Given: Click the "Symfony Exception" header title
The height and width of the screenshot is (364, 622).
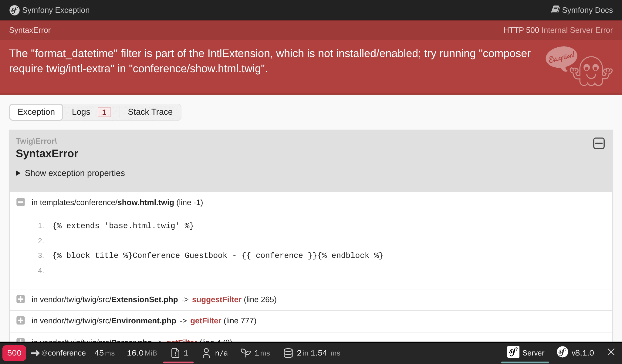Looking at the screenshot, I should (56, 10).
